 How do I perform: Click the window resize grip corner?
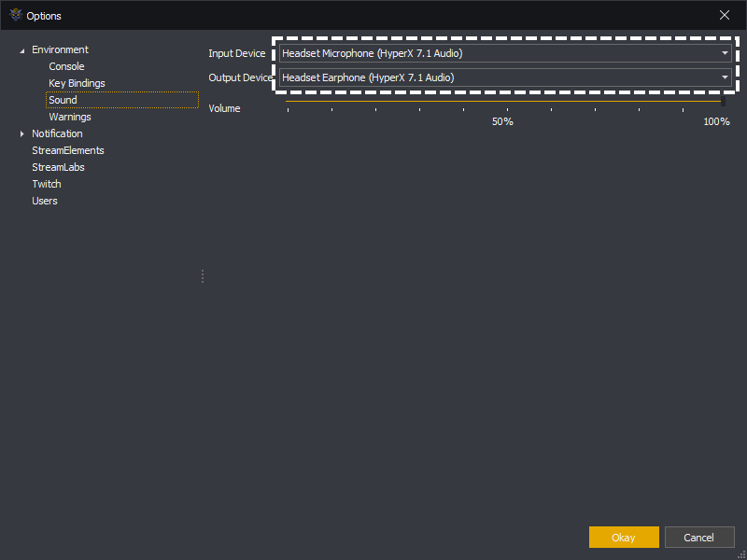(742, 555)
